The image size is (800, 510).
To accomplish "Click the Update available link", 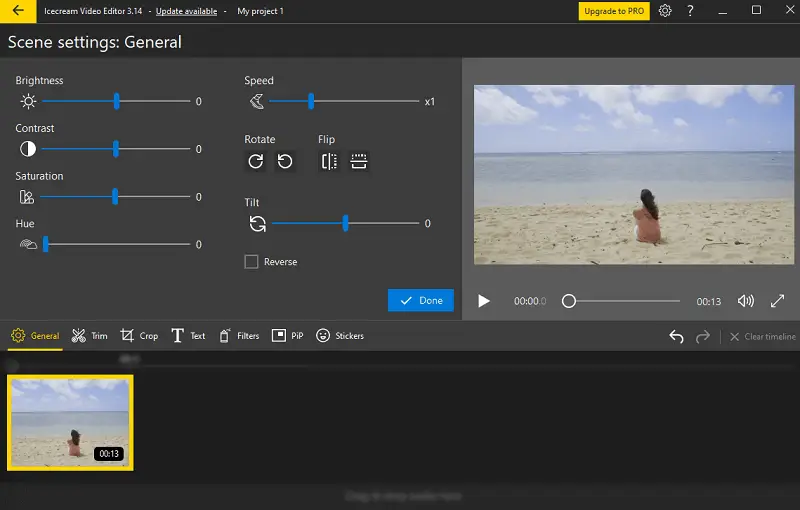I will coord(186,11).
